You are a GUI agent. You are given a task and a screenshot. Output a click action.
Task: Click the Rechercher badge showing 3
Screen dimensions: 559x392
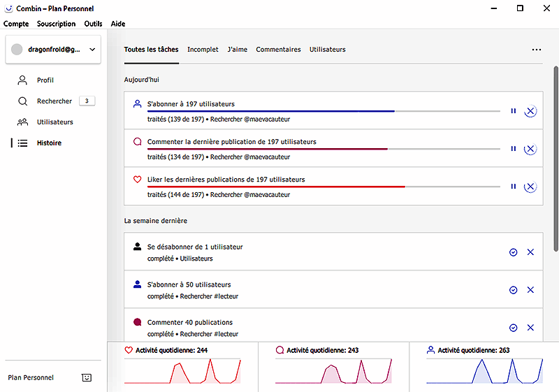click(x=87, y=101)
